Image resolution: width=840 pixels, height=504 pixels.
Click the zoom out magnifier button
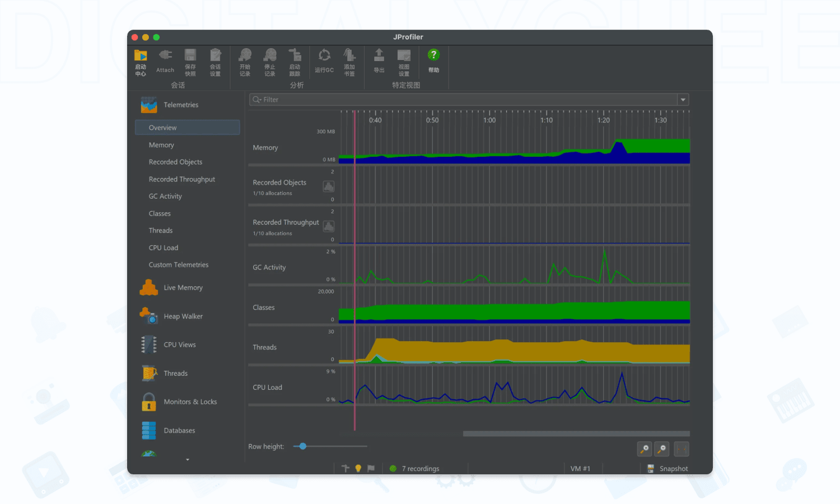(x=662, y=449)
